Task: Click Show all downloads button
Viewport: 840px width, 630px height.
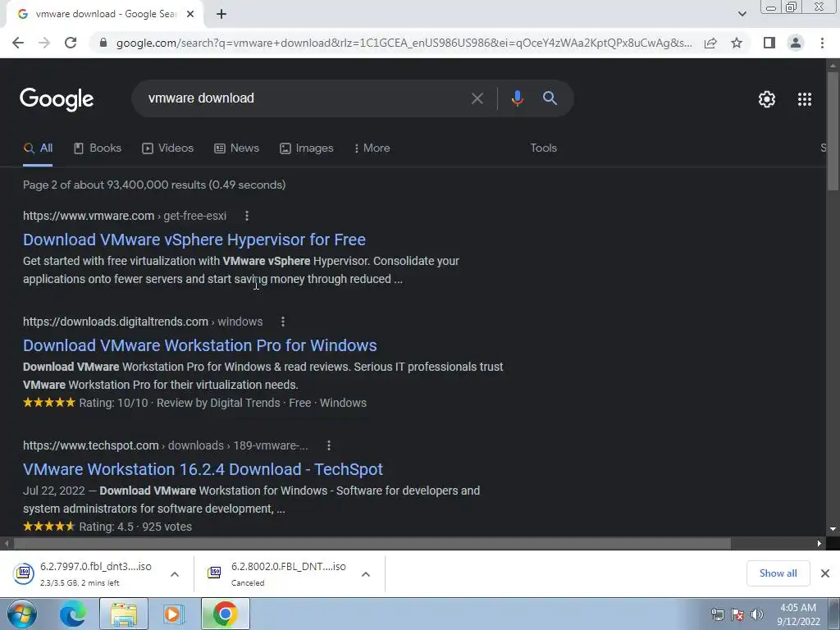Action: pyautogui.click(x=778, y=573)
